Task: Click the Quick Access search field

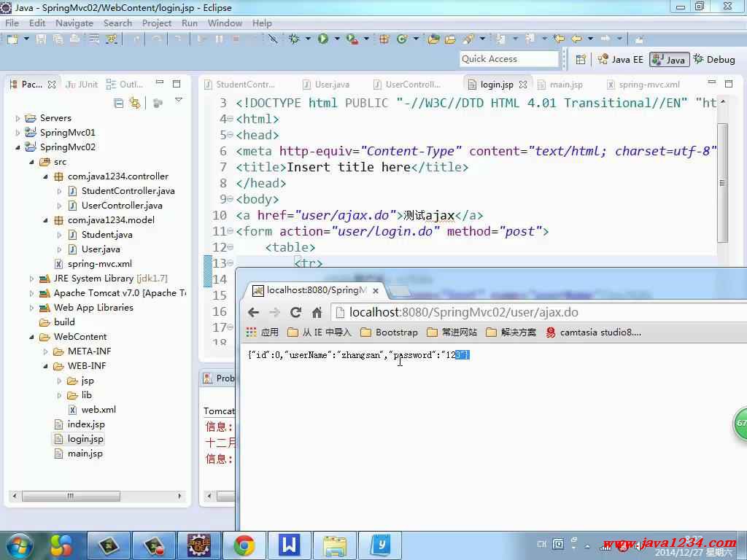Action: point(508,59)
